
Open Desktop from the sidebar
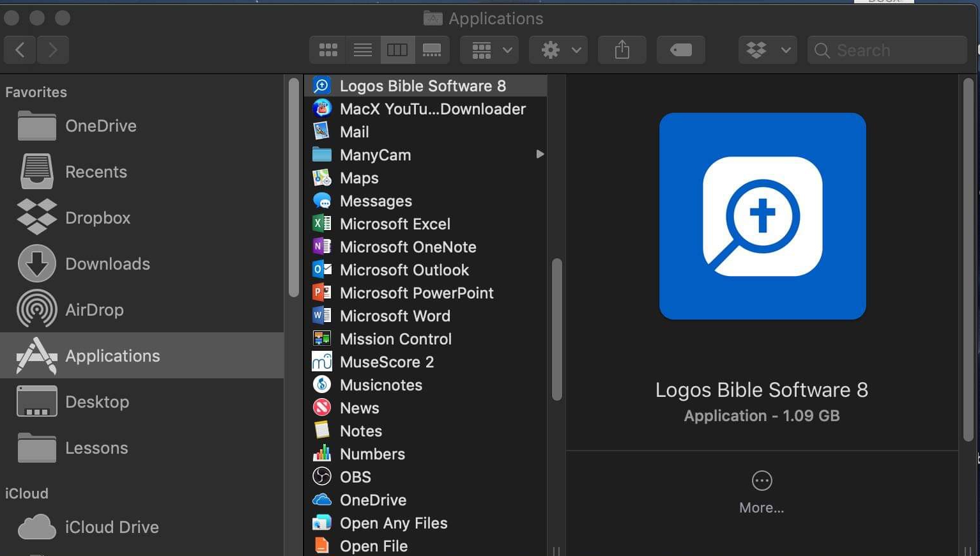[142, 402]
